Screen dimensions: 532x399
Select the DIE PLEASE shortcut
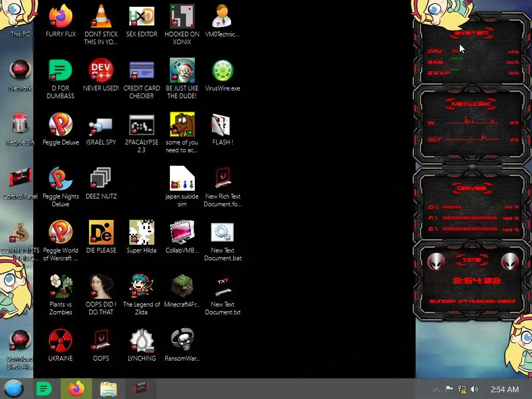(101, 237)
